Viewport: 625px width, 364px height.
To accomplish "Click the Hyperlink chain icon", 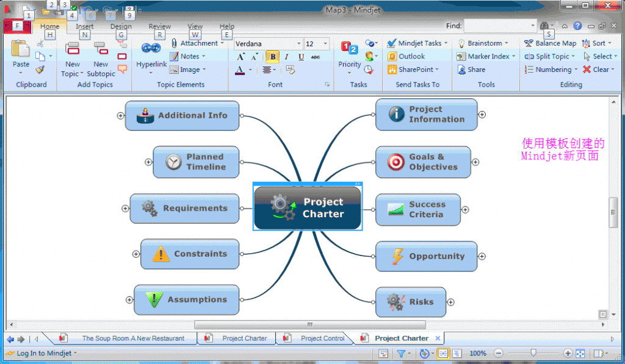I will 151,49.
